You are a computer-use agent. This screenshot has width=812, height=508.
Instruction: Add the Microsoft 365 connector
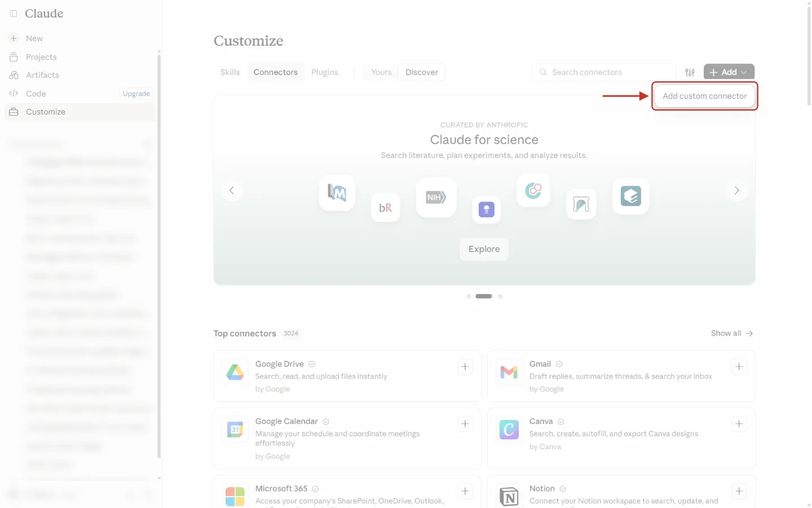(465, 491)
